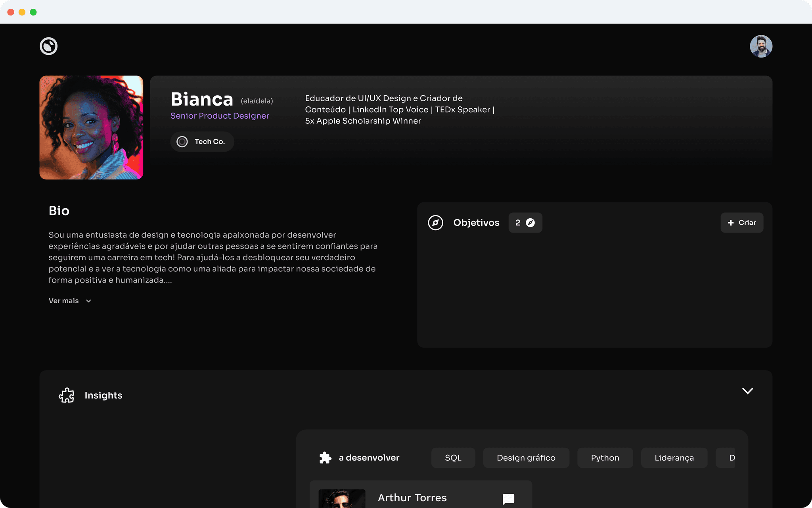
Task: Select the Design gráfico skill tag
Action: [x=526, y=458]
